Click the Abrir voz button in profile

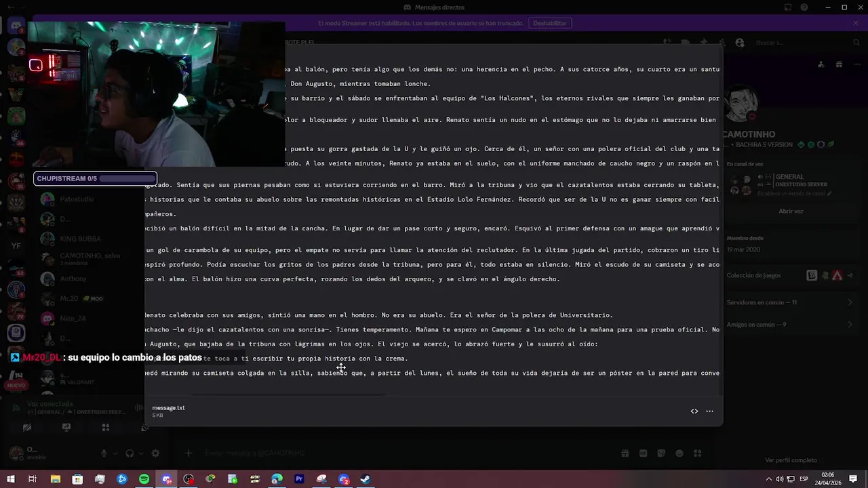pos(791,211)
